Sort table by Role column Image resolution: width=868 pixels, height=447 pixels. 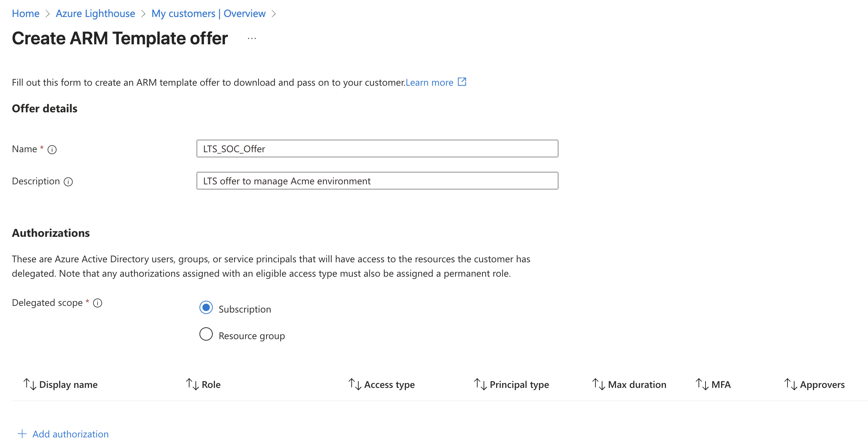[211, 385]
